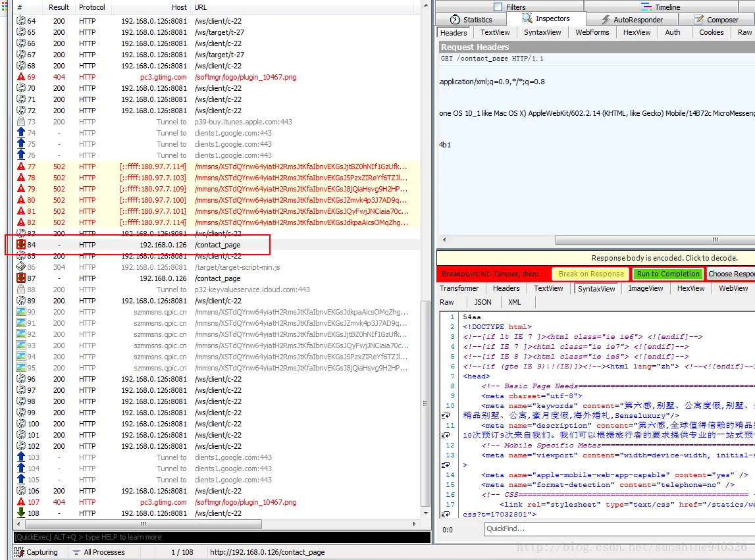Viewport: 755px width, 560px height.
Task: Select the request SyntaxView tab
Action: pos(542,32)
